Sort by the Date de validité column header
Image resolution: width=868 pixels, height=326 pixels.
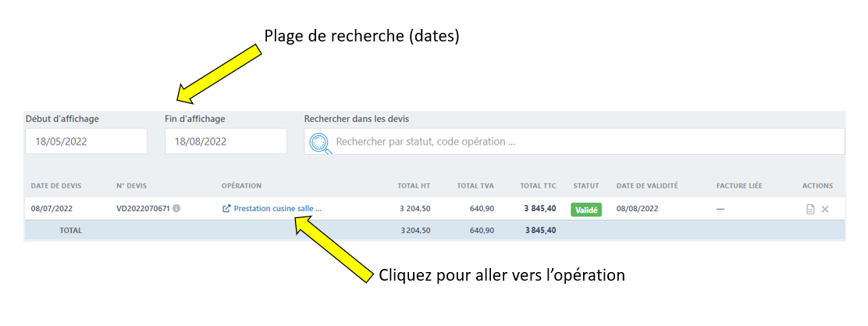[647, 186]
